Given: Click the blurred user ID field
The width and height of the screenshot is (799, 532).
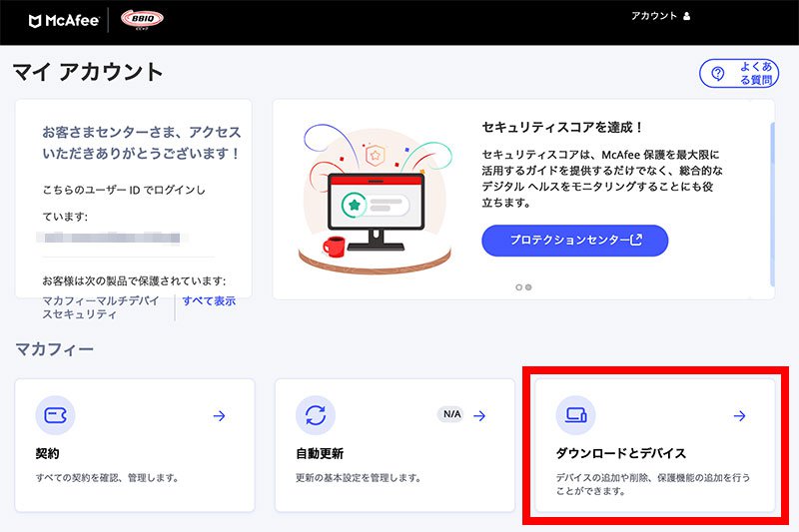Looking at the screenshot, I should pyautogui.click(x=112, y=238).
